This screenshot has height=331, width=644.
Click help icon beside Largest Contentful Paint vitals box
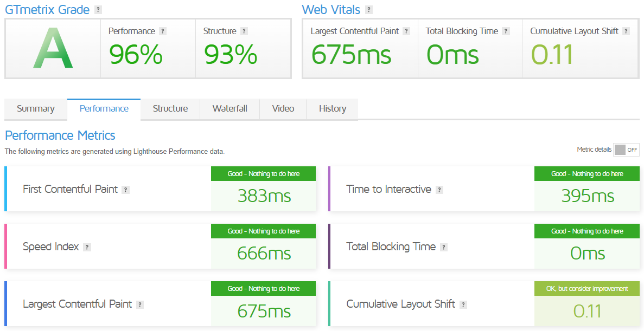[x=406, y=31]
